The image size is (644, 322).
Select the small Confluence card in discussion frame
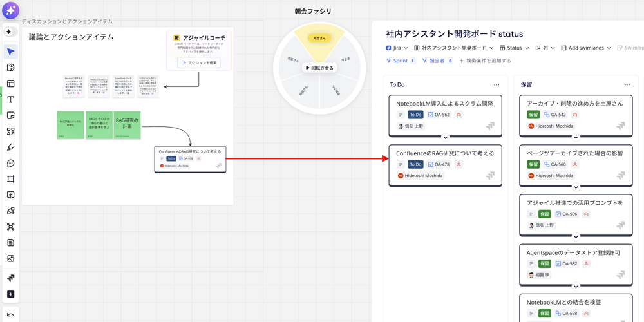(x=190, y=159)
